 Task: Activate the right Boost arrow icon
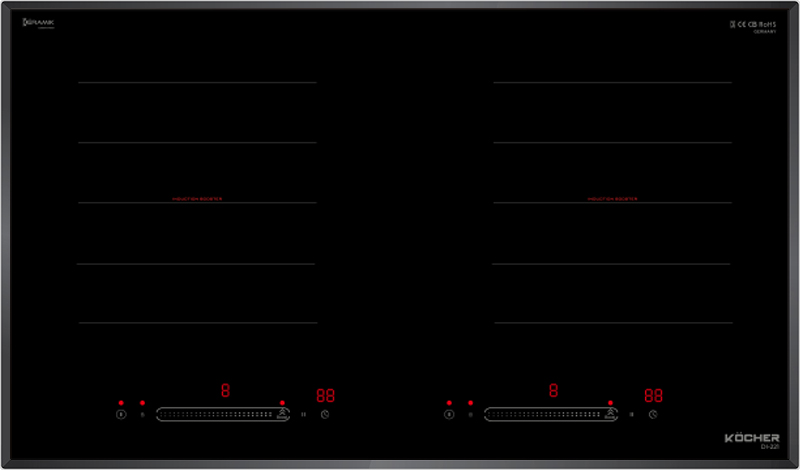tap(611, 413)
